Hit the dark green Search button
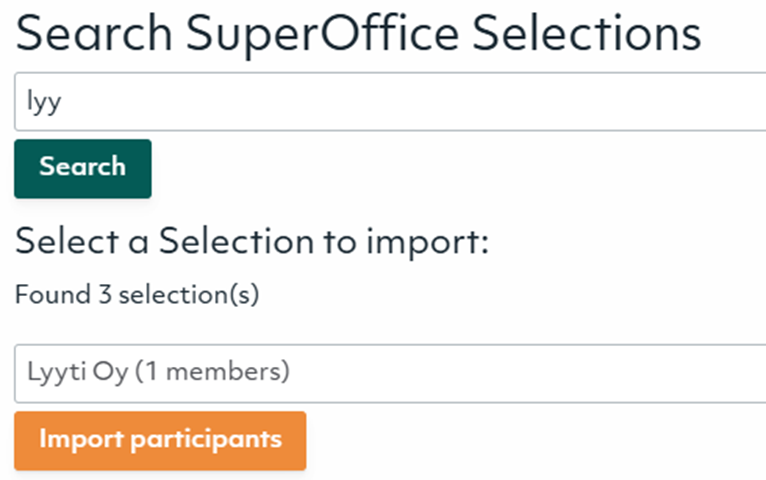The width and height of the screenshot is (766, 480). [x=83, y=168]
